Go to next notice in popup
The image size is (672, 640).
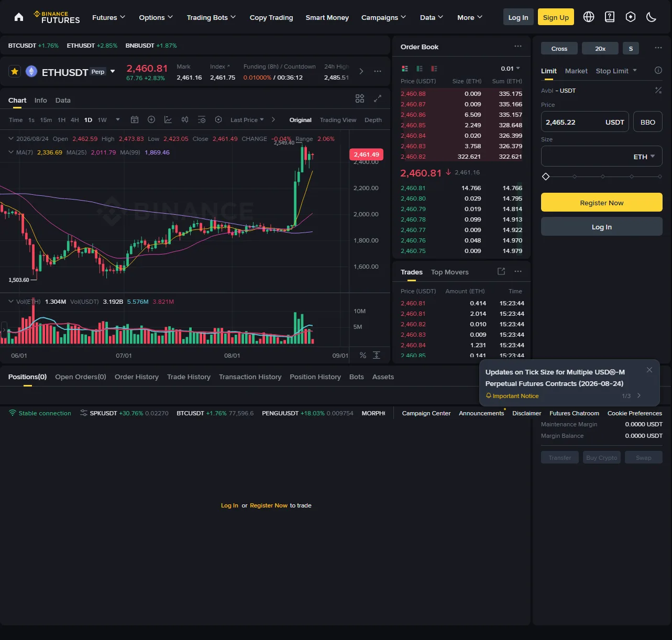tap(639, 396)
